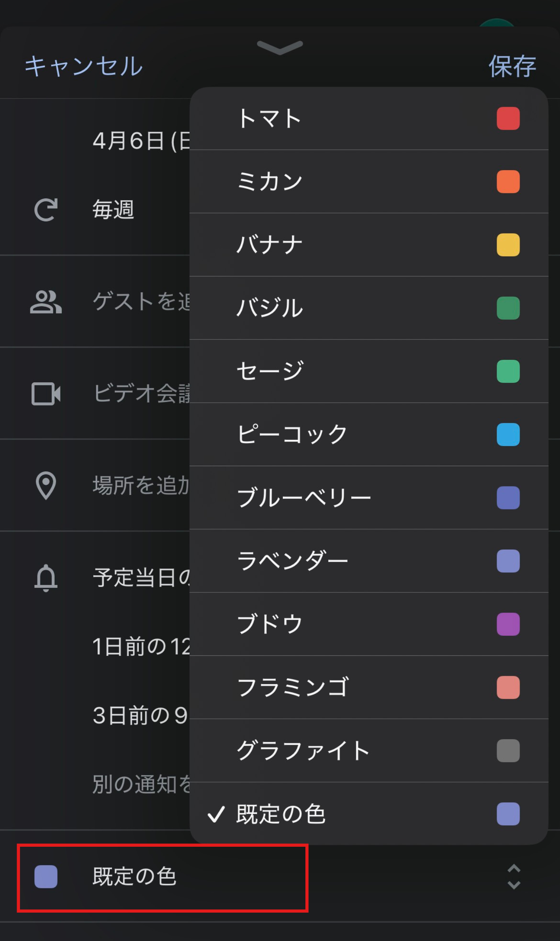Tap the add guests people icon
Viewport: 560px width, 941px height.
coord(46,302)
